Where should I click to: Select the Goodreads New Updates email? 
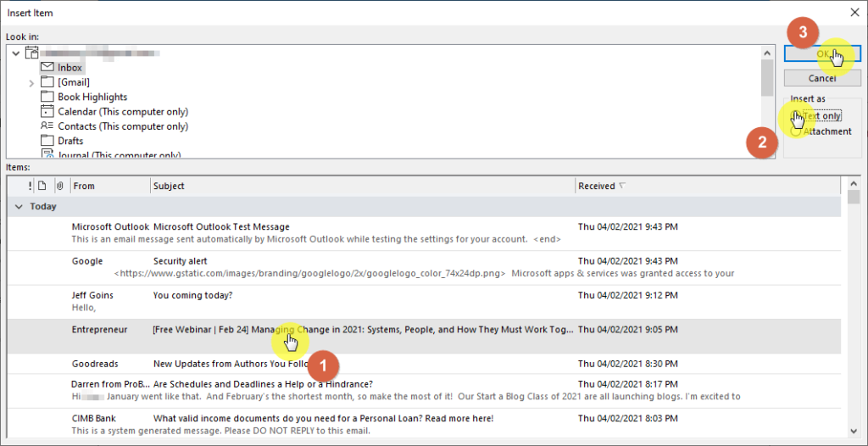[x=424, y=364]
